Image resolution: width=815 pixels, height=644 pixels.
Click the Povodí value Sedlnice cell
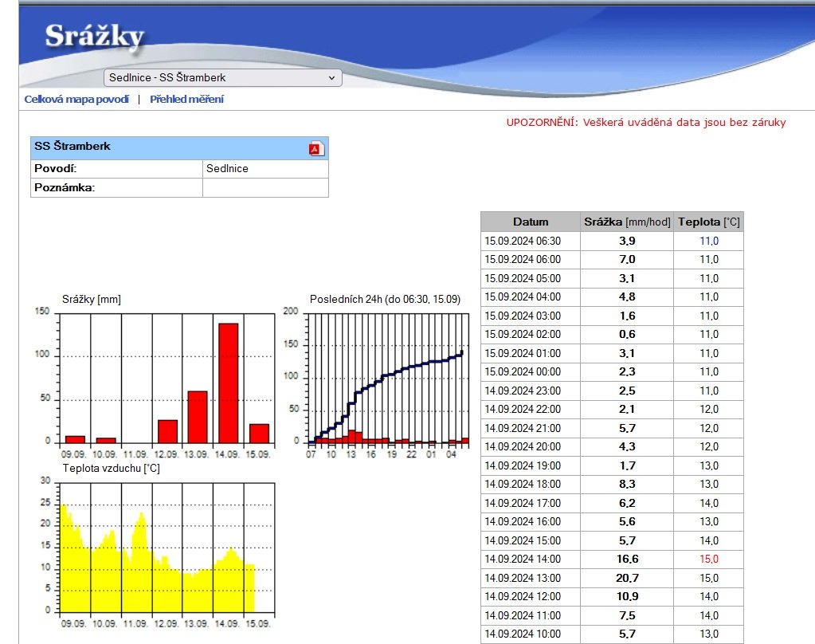coord(265,169)
